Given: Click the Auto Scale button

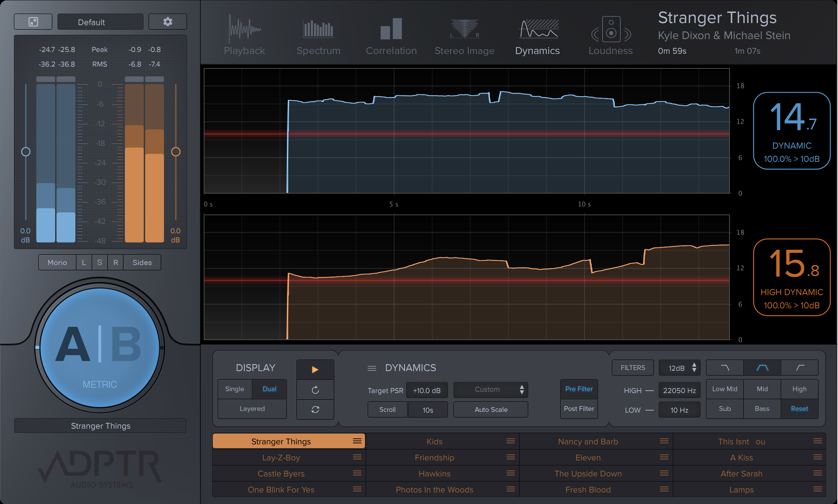Looking at the screenshot, I should 491,409.
